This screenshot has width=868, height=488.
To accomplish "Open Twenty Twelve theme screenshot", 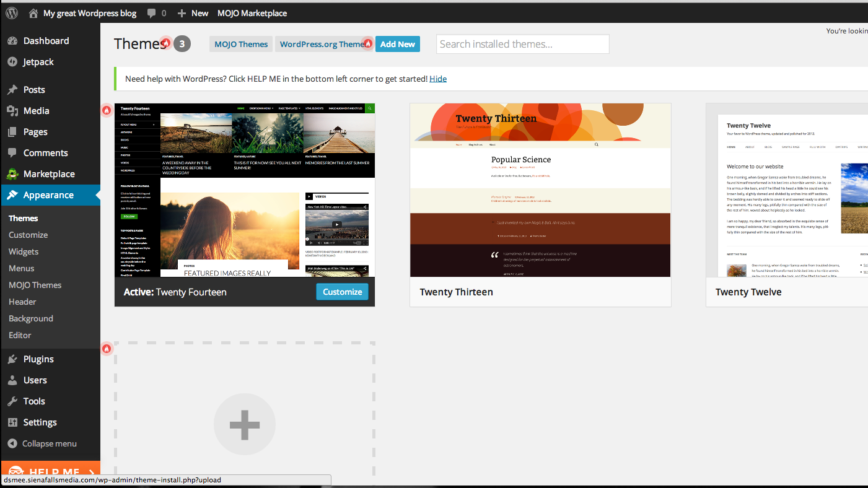I will click(x=787, y=190).
